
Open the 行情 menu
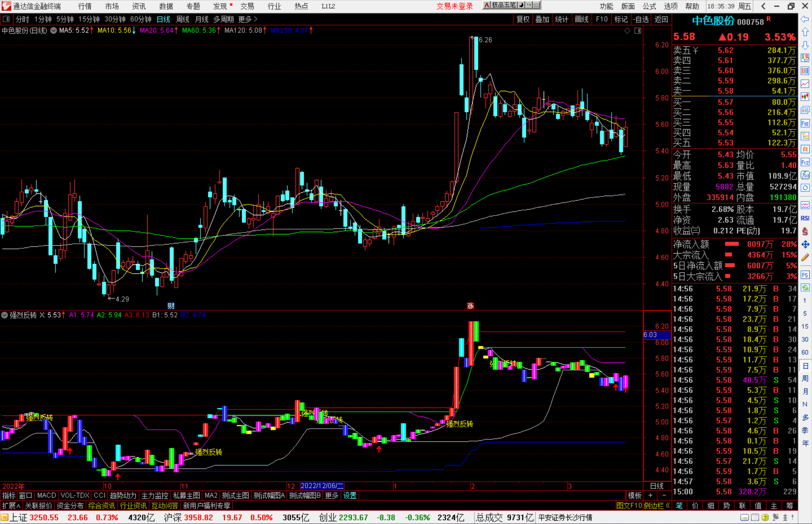85,6
